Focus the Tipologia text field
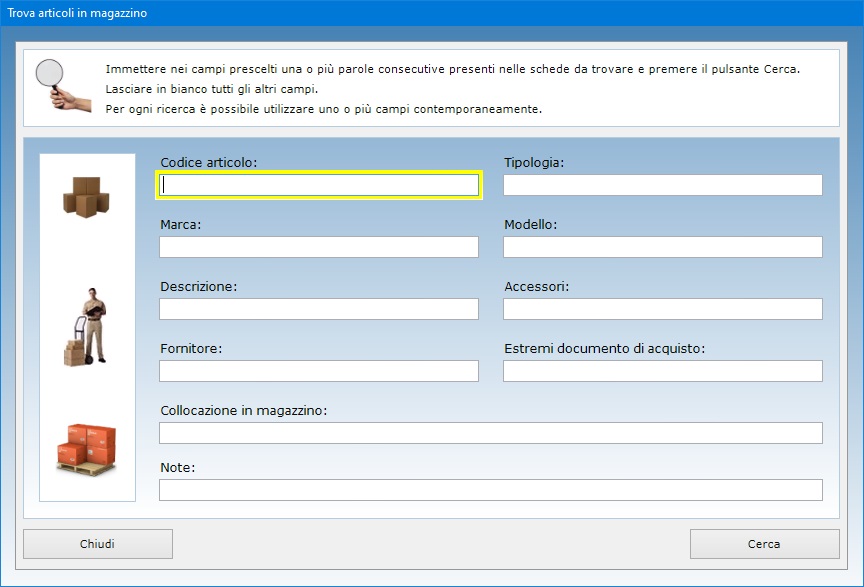Image resolution: width=864 pixels, height=587 pixels. (x=663, y=185)
